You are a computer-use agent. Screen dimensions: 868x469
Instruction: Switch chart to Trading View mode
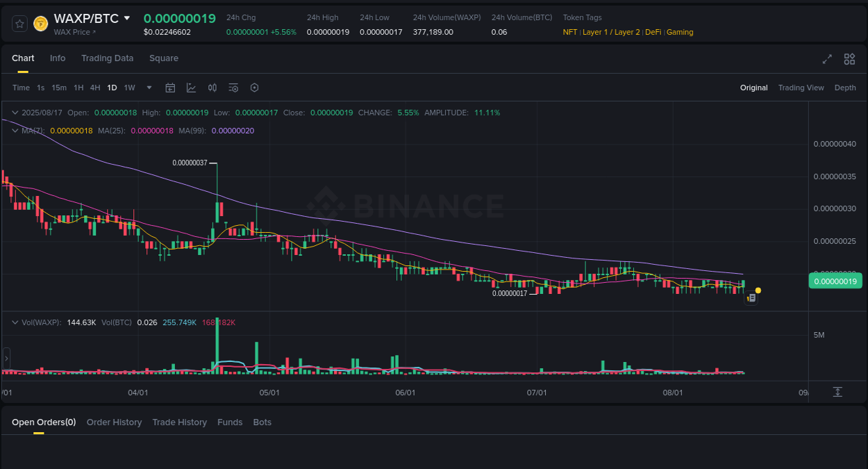(801, 88)
